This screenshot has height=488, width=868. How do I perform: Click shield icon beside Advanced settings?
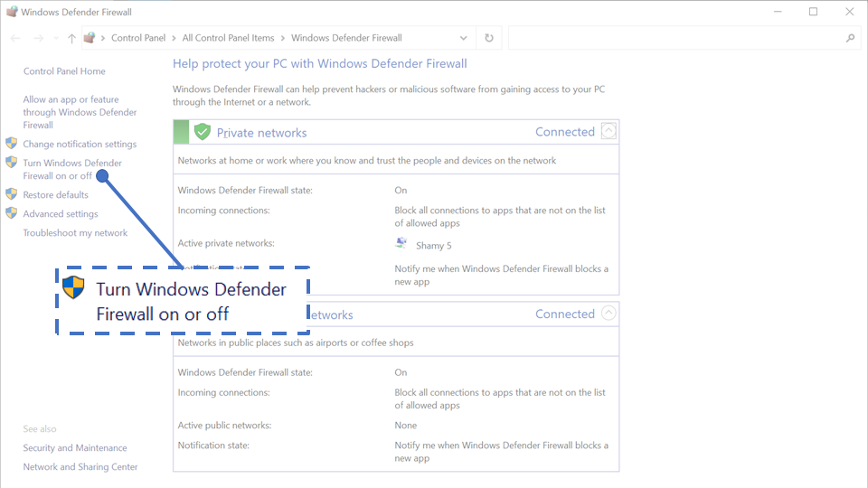click(x=11, y=213)
